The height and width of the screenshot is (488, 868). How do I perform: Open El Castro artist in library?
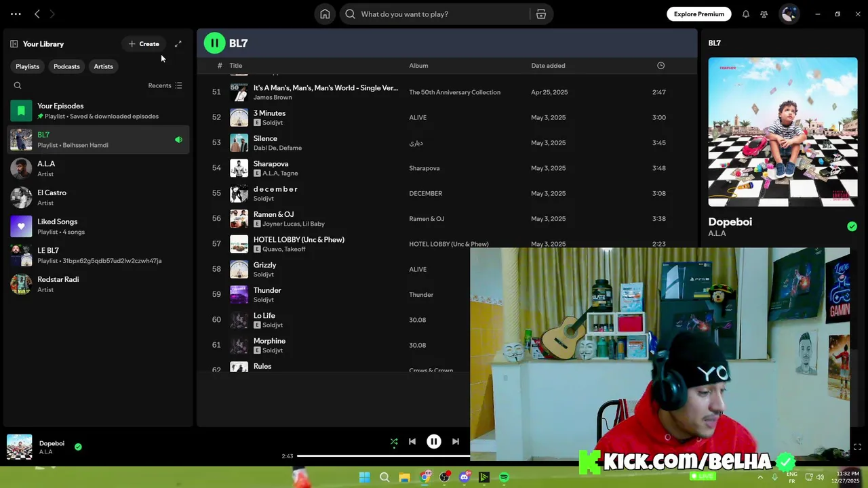tap(98, 197)
